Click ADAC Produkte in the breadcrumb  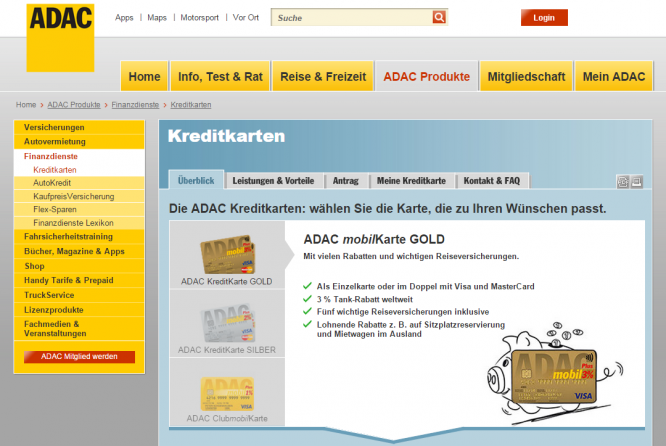pos(74,104)
